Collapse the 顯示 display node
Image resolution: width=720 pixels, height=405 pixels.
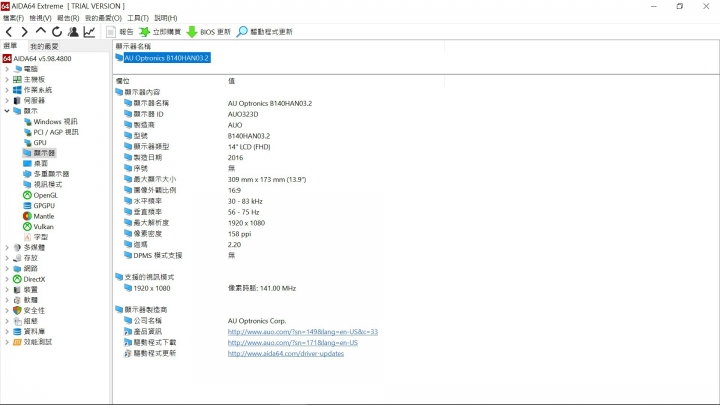7,111
